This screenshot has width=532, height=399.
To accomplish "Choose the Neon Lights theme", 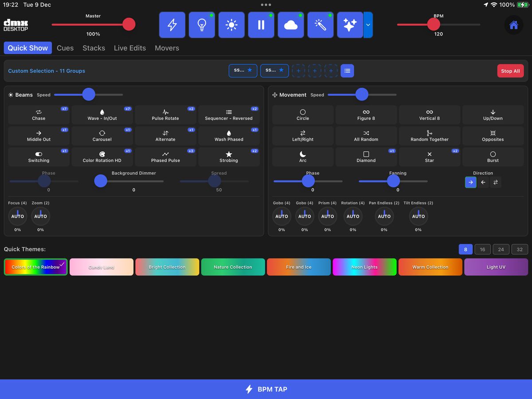I will [364, 267].
